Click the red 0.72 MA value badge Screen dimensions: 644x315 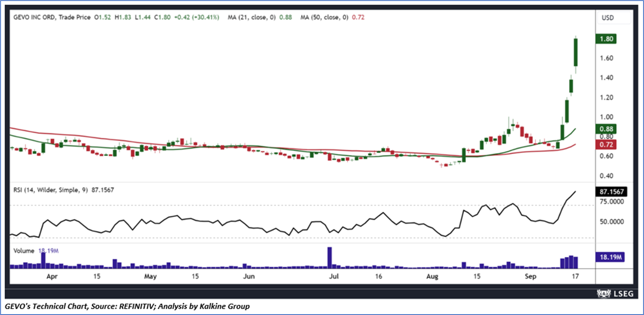pyautogui.click(x=605, y=145)
